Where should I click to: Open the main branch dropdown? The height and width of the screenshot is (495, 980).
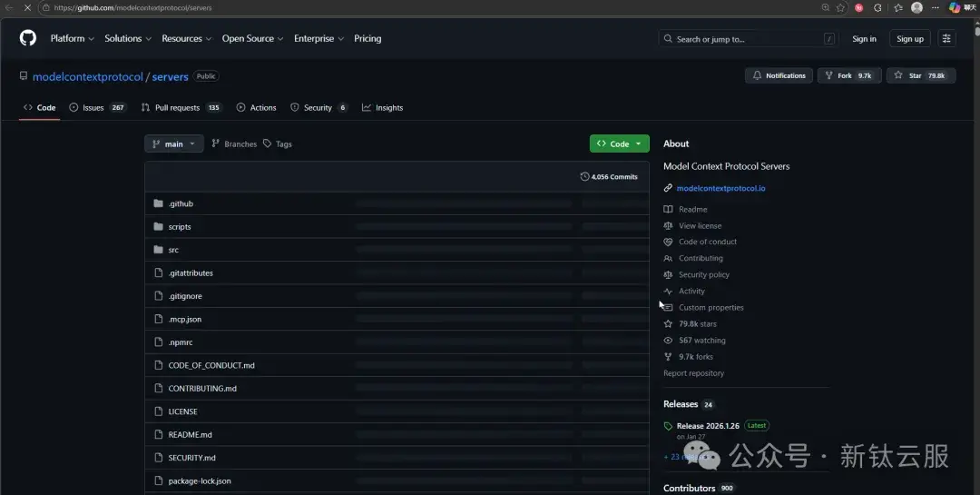[x=173, y=144]
